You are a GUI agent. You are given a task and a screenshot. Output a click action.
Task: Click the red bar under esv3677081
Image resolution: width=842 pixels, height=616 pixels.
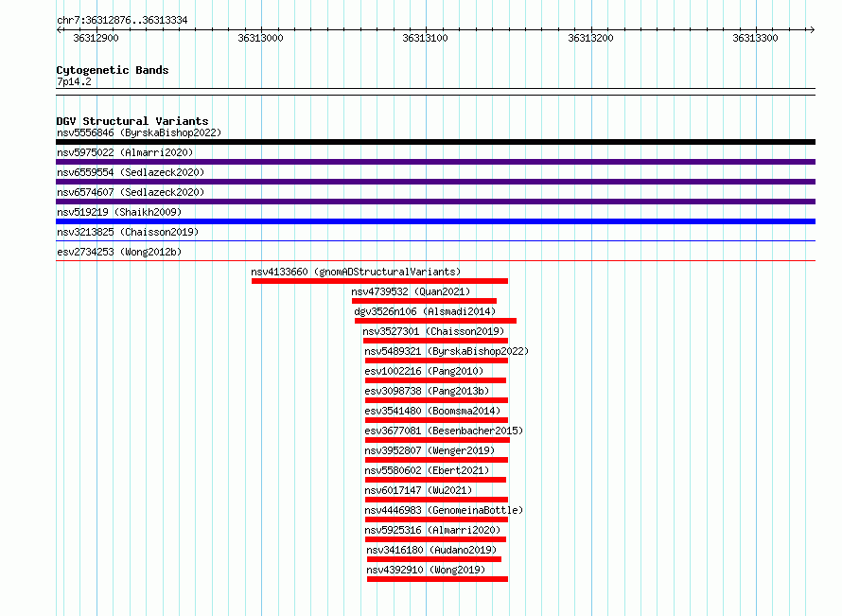click(x=438, y=440)
